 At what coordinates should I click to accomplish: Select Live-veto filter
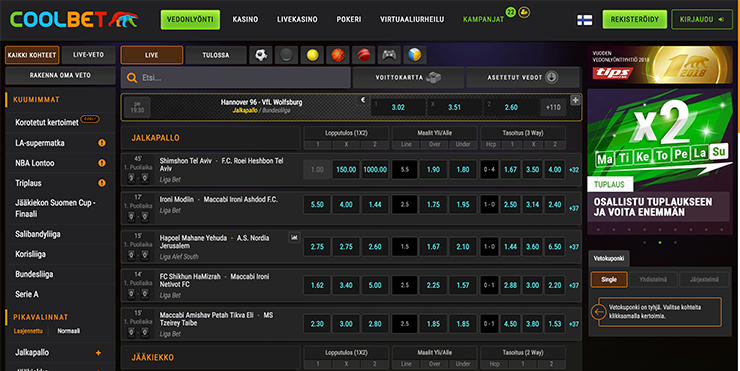coord(88,55)
